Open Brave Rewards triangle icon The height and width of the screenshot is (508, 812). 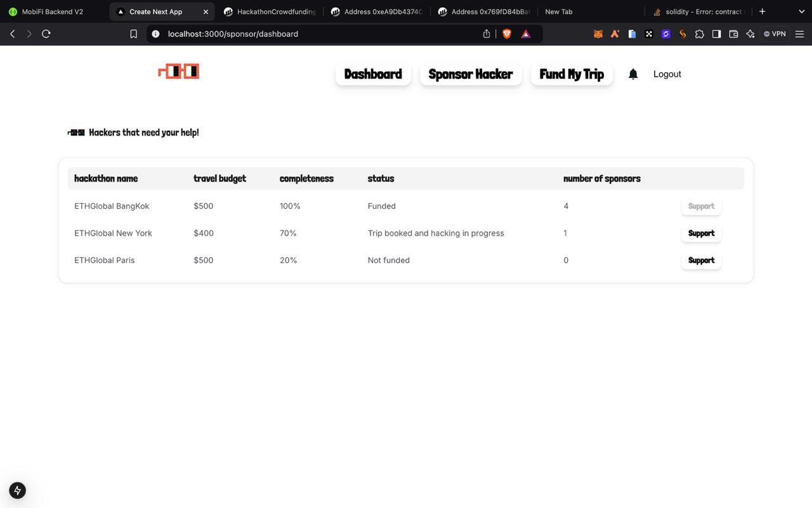coord(526,34)
